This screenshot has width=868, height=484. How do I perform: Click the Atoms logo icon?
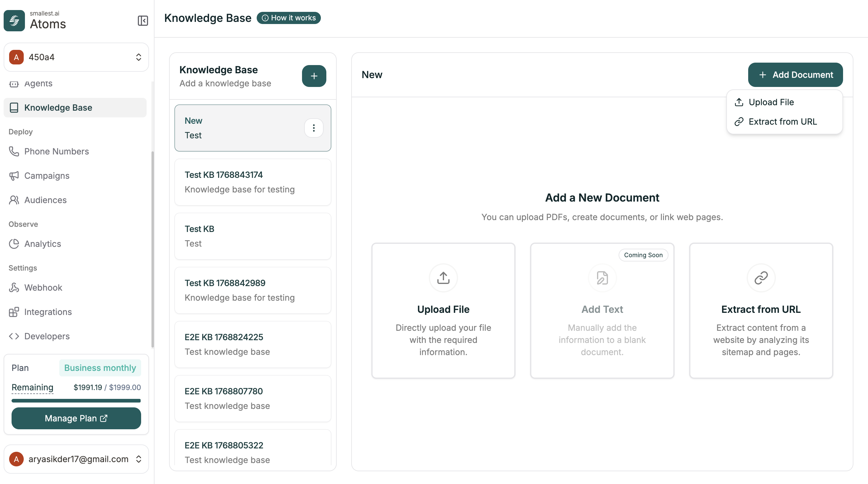coord(14,21)
